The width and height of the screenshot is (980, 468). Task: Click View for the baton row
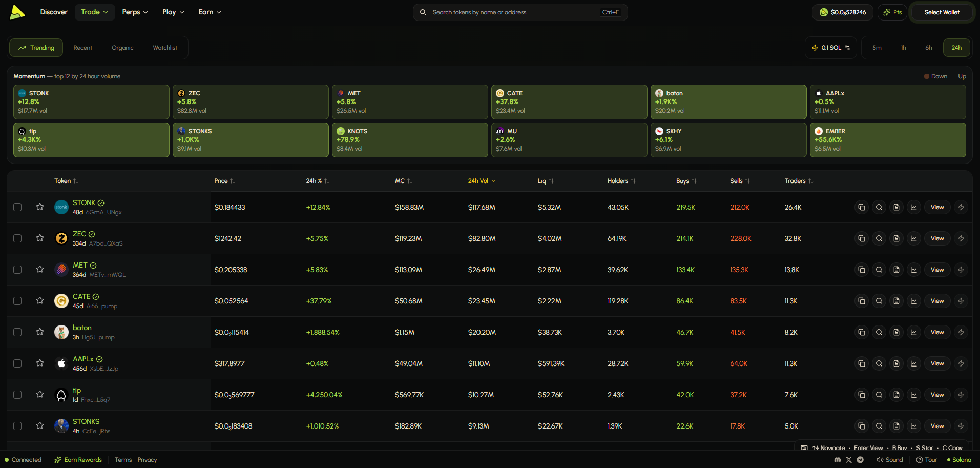tap(937, 332)
